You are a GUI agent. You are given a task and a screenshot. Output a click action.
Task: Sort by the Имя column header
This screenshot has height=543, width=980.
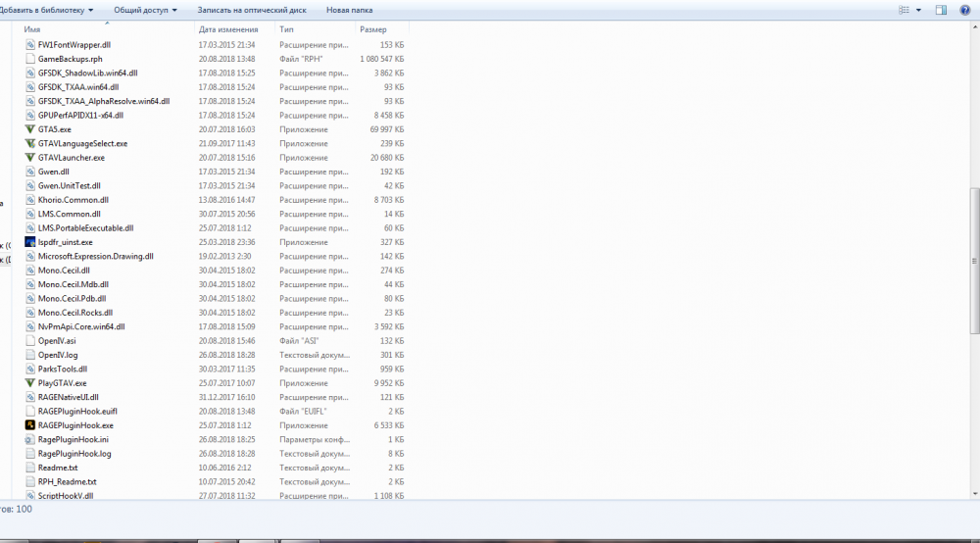pos(32,29)
